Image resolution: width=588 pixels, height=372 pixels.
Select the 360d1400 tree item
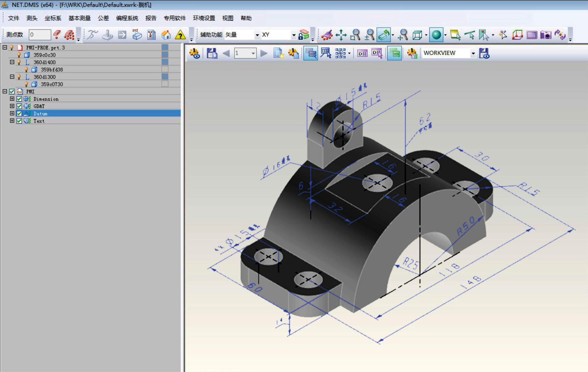45,62
